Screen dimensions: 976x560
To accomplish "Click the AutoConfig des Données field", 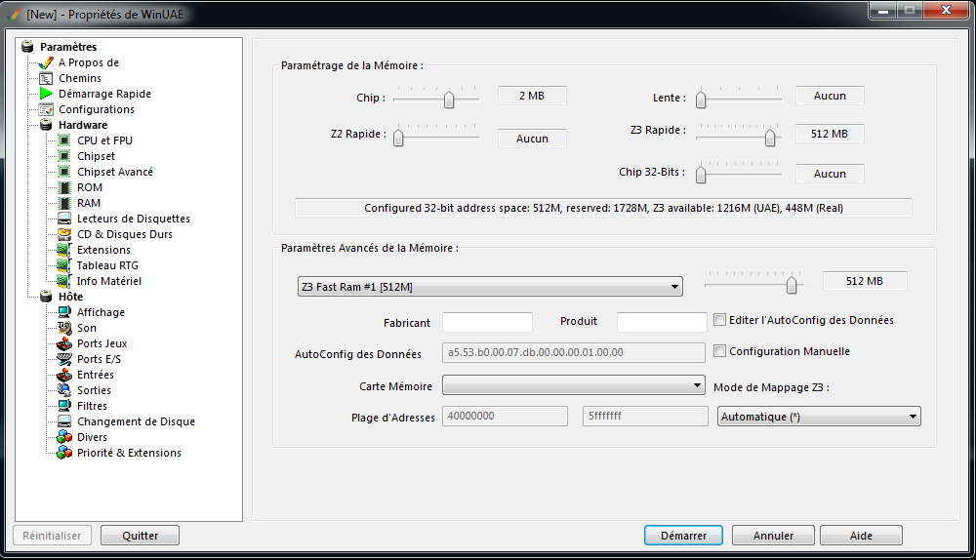I will 573,352.
